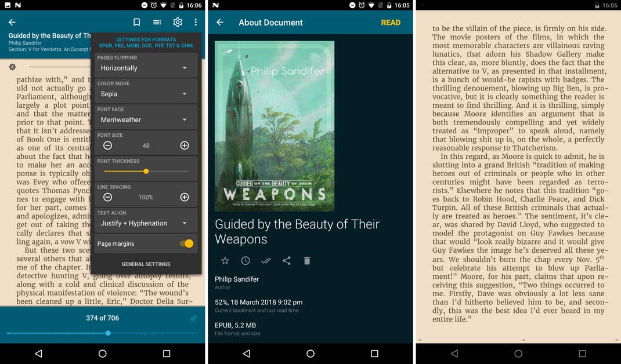This screenshot has width=621, height=364.
Task: Pin the page progress bar
Action: tap(193, 318)
